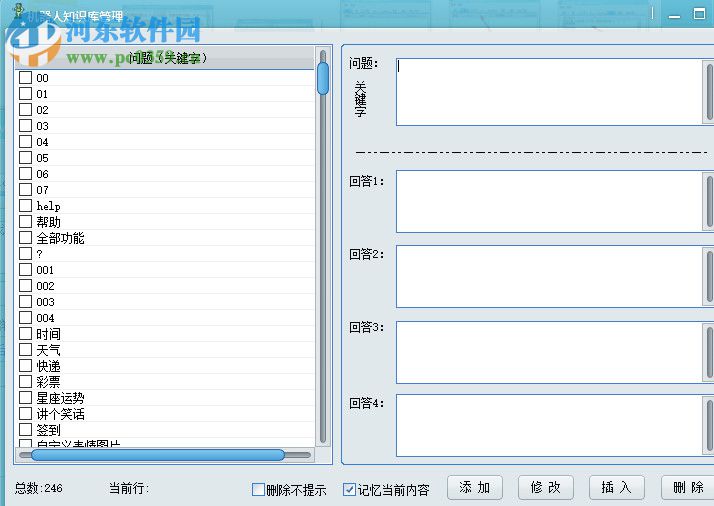Image resolution: width=714 pixels, height=506 pixels.
Task: Check the help row checkbox
Action: pos(26,205)
